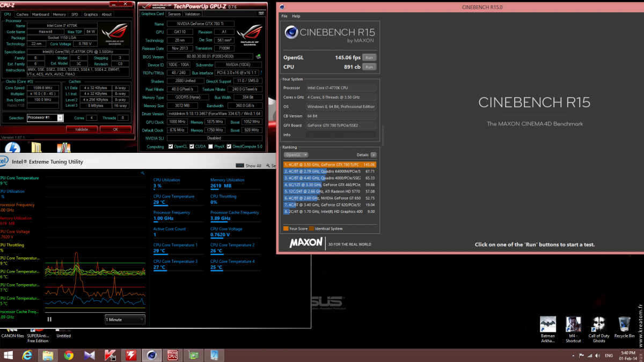The image size is (644, 362).
Task: Open Kaspersky from the taskbar
Action: (111, 354)
